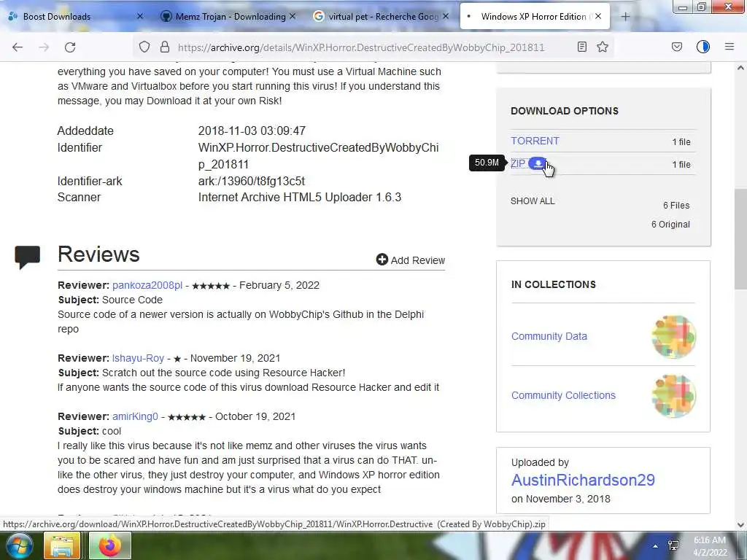Open the Windows Start menu
This screenshot has height=560, width=747.
click(18, 546)
